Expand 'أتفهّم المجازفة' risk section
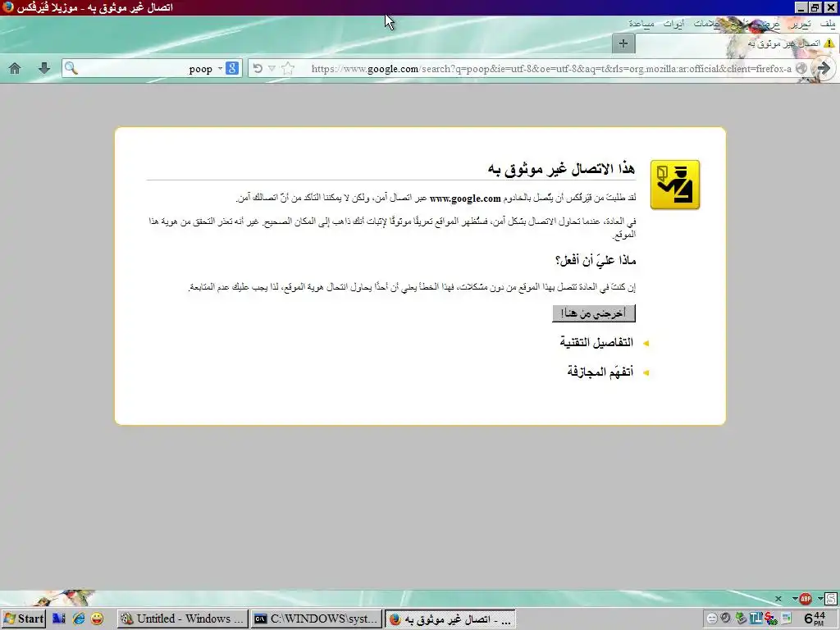 point(600,372)
